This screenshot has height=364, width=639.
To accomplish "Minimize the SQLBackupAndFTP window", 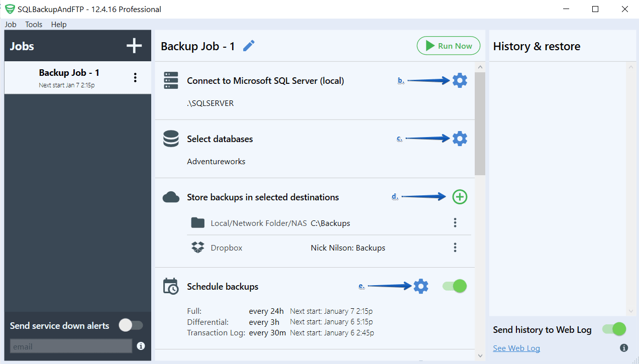I will (566, 9).
